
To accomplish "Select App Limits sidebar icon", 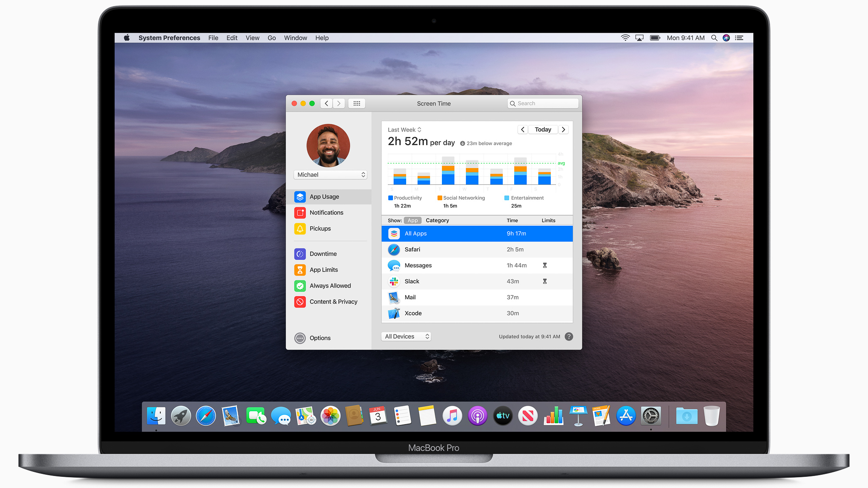I will click(x=300, y=269).
